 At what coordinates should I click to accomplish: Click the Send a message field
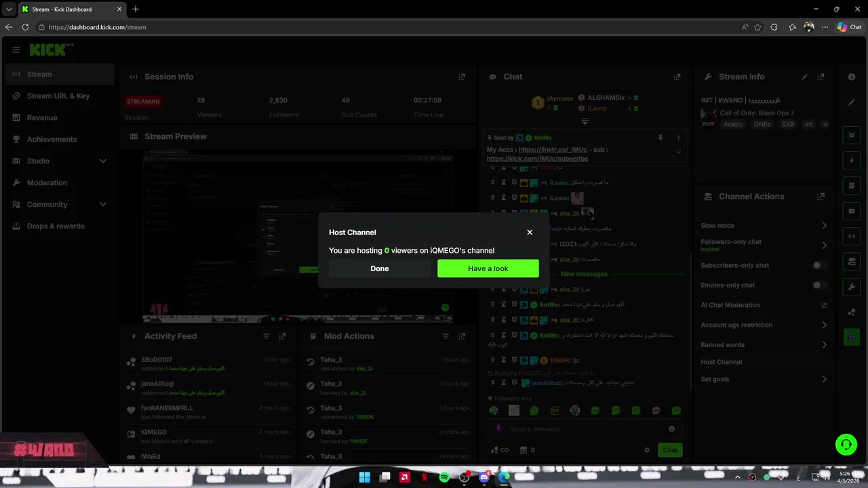pos(585,429)
